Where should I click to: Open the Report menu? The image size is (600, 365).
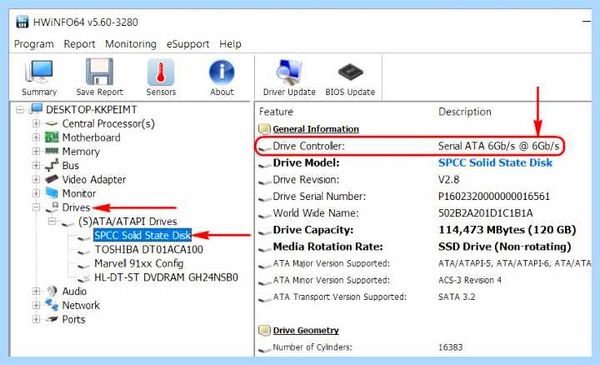79,44
